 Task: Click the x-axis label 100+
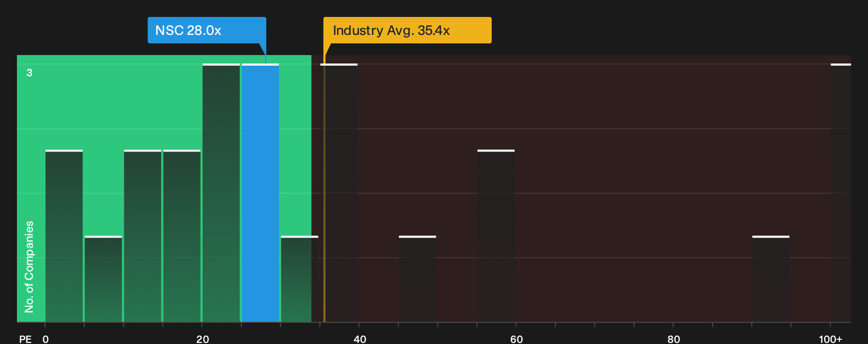(830, 339)
